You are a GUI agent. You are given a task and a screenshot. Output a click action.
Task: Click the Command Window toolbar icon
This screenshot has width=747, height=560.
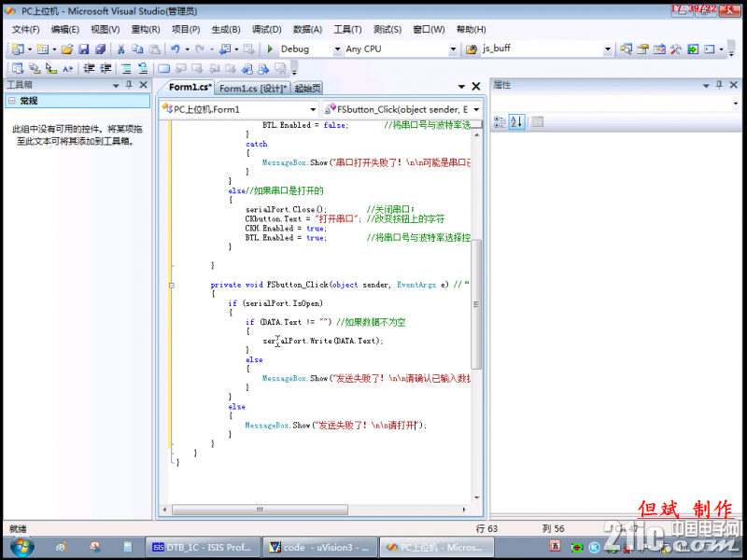tap(710, 49)
